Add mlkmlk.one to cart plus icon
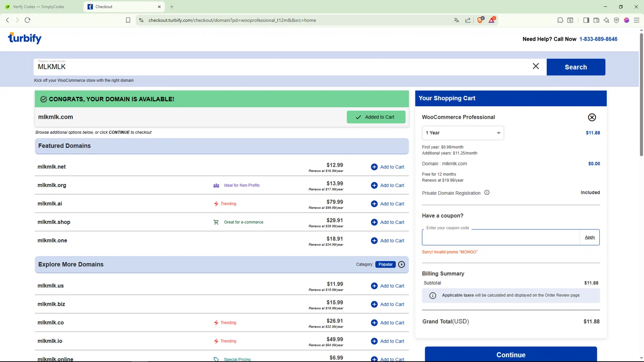The height and width of the screenshot is (362, 644). pos(374,241)
